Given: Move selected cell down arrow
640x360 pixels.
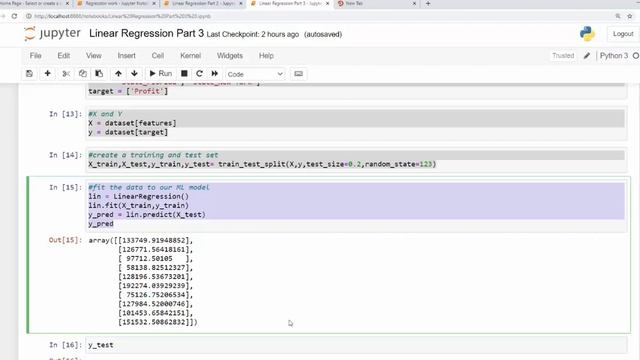Looking at the screenshot, I should (x=134, y=74).
